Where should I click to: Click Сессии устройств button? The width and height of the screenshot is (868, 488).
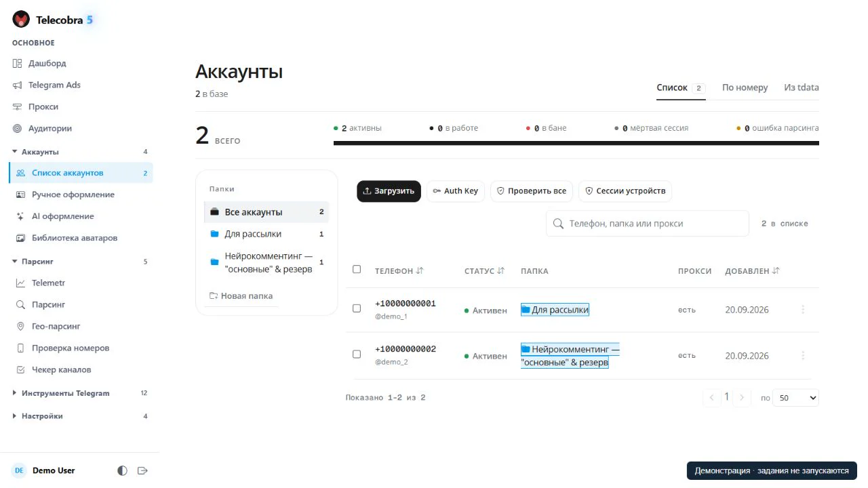click(625, 191)
